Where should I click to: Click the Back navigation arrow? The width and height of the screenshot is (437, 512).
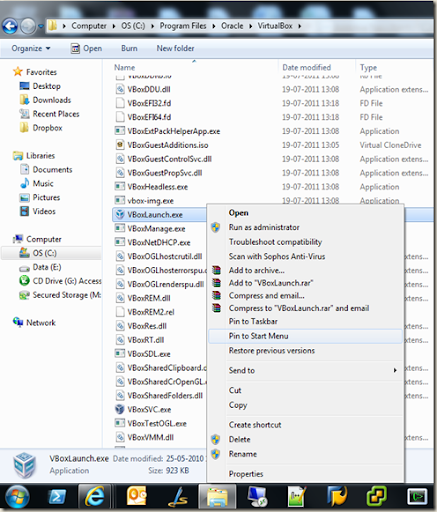[10, 26]
